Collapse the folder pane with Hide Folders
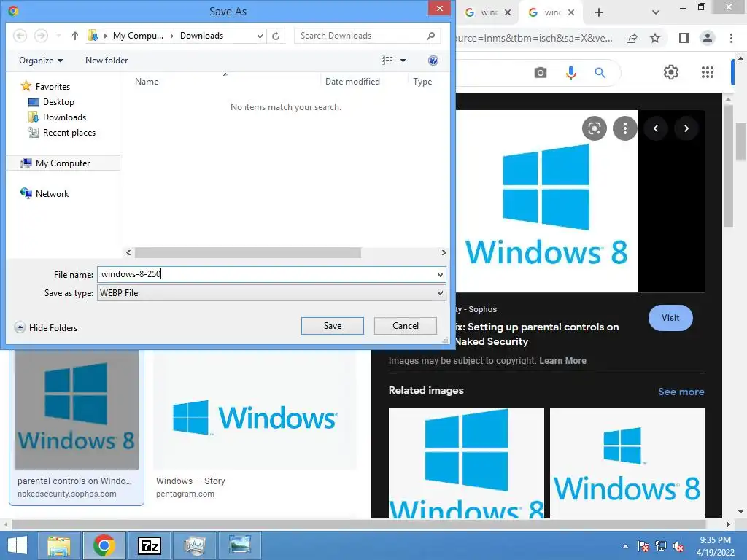Screen dimensions: 747x560 click(x=46, y=327)
